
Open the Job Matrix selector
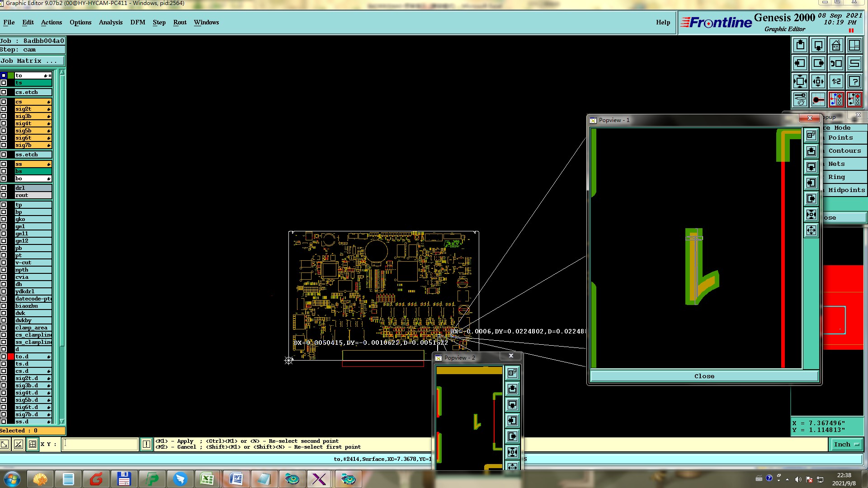pos(32,61)
